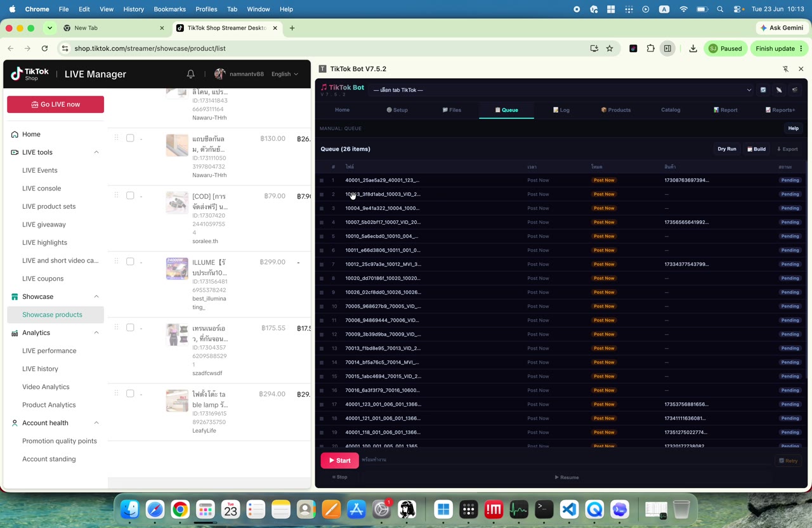Open Spotlight search in the menu bar
The width and height of the screenshot is (812, 528).
click(x=720, y=10)
